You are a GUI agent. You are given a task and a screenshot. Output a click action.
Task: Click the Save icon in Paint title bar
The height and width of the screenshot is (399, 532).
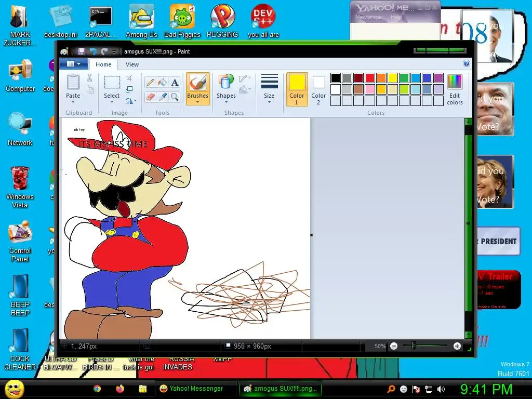click(x=81, y=51)
